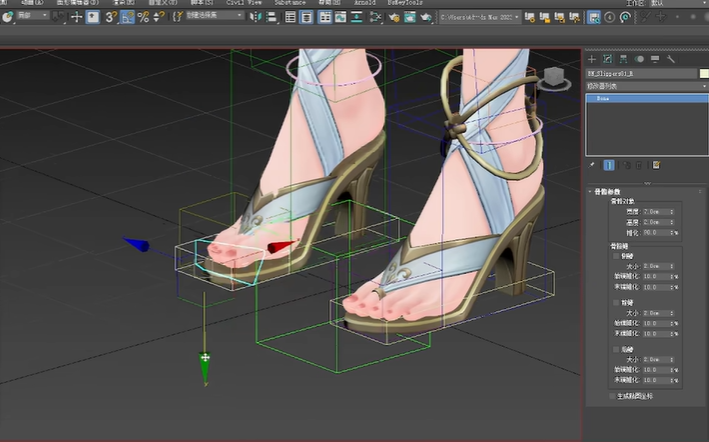
Task: Open the Display panel tab
Action: (655, 59)
